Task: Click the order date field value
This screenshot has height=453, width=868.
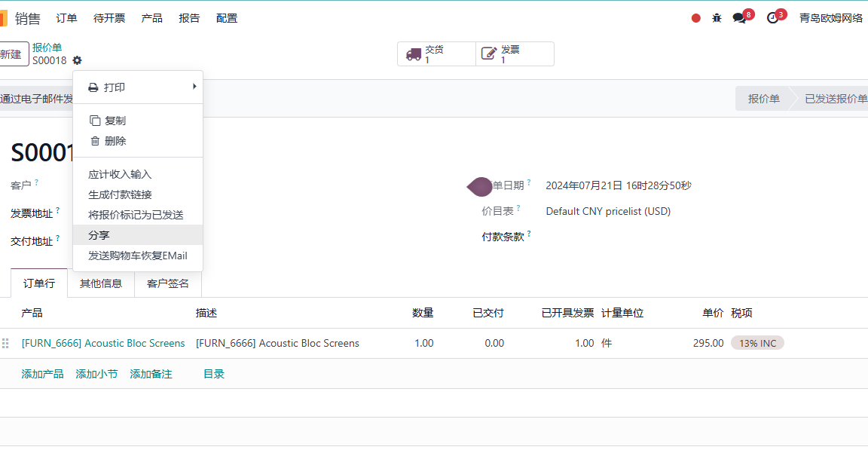Action: (619, 185)
